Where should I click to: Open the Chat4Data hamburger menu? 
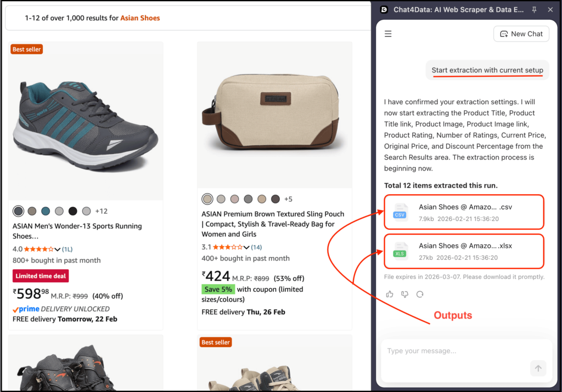point(388,33)
